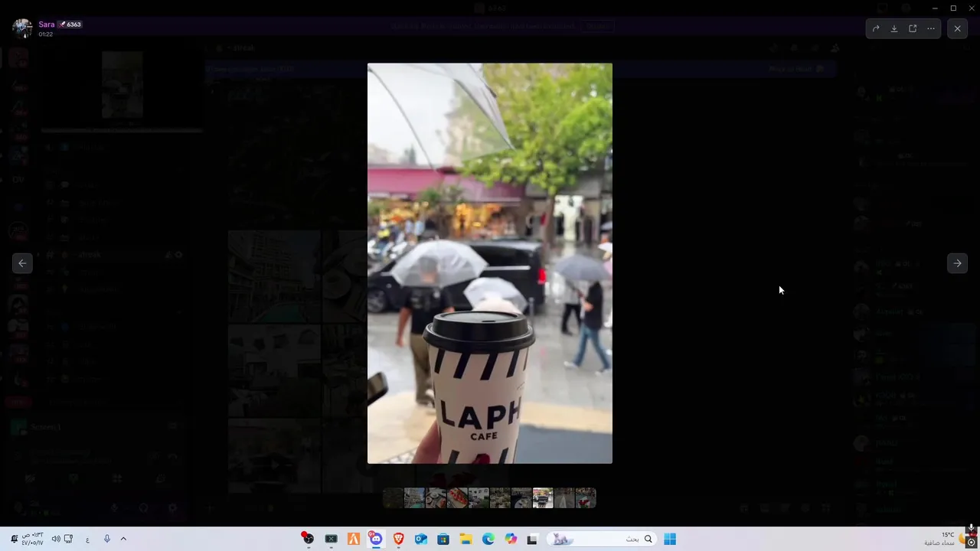The width and height of the screenshot is (980, 551).
Task: Open the notifications bell in the tray
Action: click(x=14, y=539)
